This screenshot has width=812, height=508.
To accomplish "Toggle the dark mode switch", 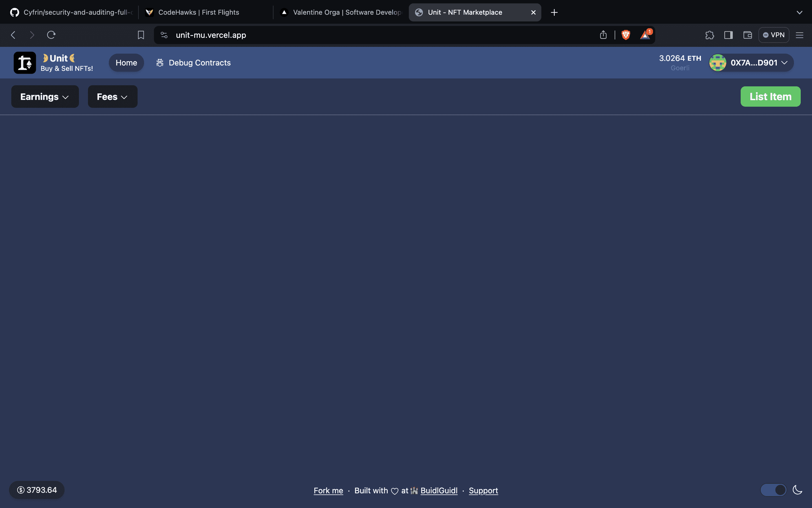I will pos(773,490).
